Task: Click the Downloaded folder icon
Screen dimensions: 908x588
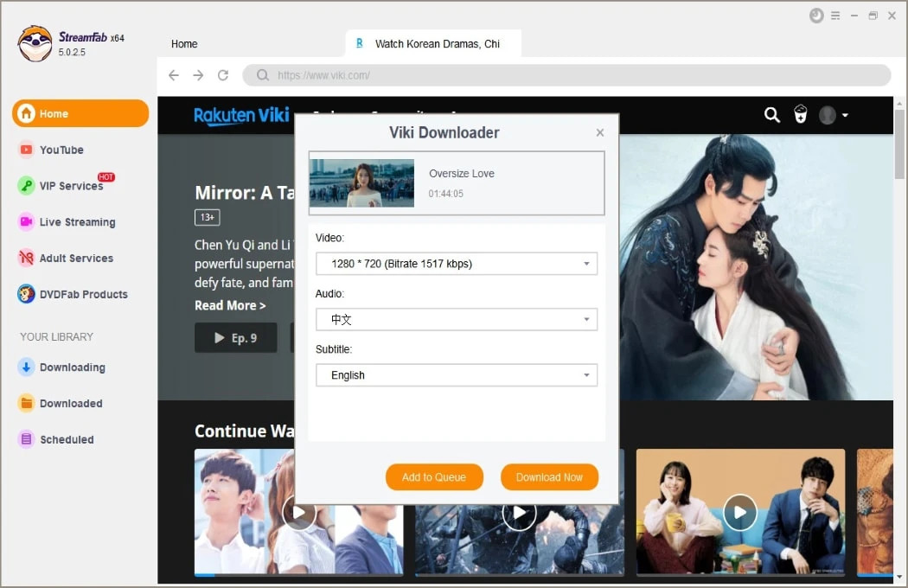Action: pos(26,403)
